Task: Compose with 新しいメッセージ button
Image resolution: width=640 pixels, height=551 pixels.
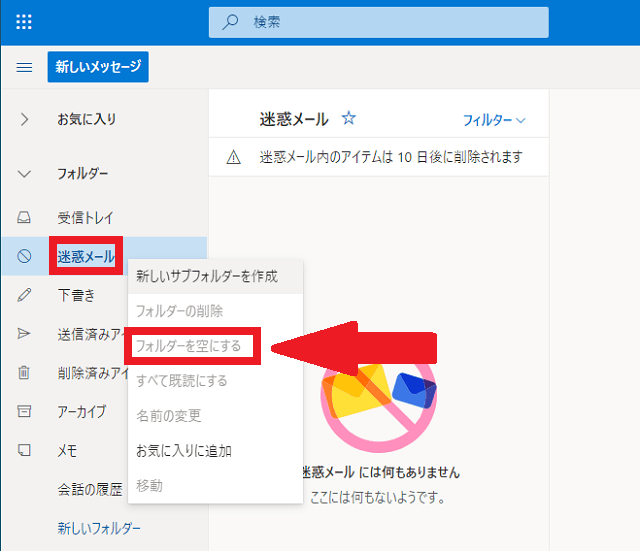Action: (x=98, y=67)
